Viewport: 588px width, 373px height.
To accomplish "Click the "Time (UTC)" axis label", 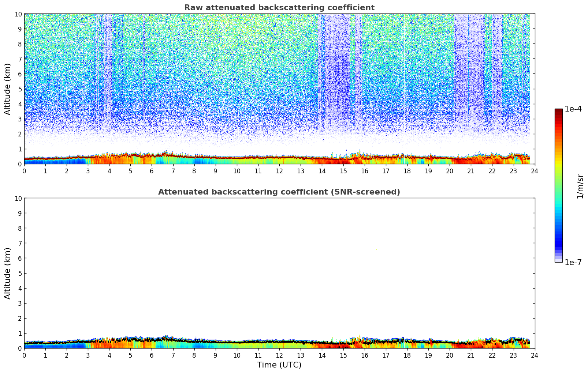I will [279, 365].
